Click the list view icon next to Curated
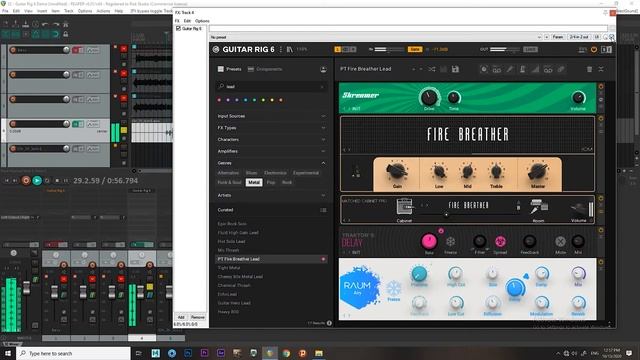Viewport: 640px width, 360px height. coord(323,210)
